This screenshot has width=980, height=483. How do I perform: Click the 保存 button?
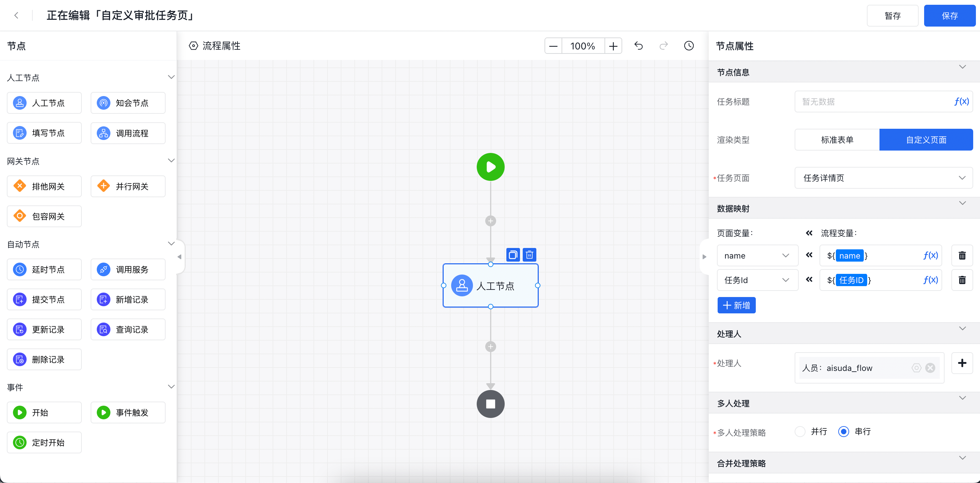tap(950, 16)
